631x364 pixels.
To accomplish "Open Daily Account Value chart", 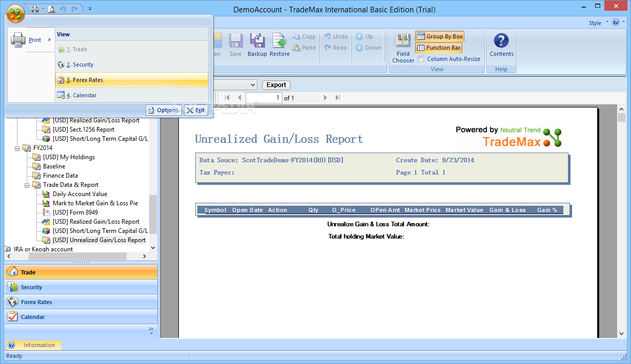I will pos(80,194).
